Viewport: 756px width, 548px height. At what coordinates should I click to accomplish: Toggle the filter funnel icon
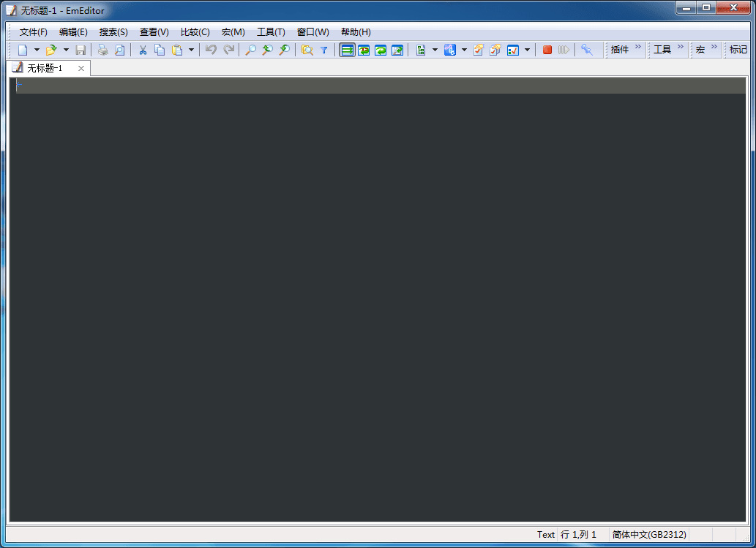[324, 49]
